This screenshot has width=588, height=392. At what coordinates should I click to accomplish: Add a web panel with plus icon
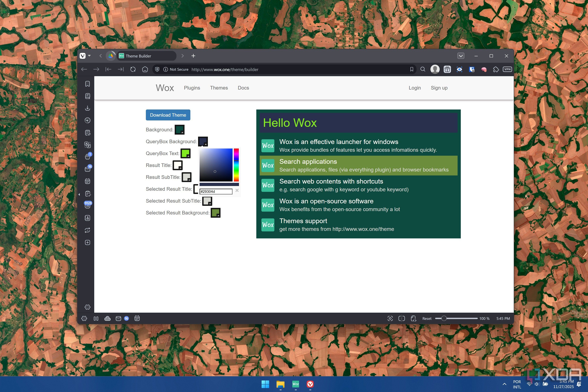87,243
